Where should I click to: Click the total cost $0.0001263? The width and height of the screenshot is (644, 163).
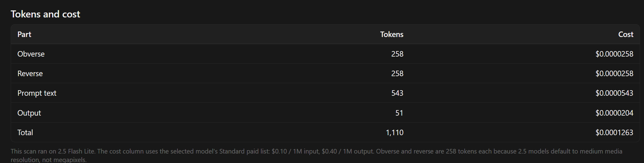tap(614, 132)
